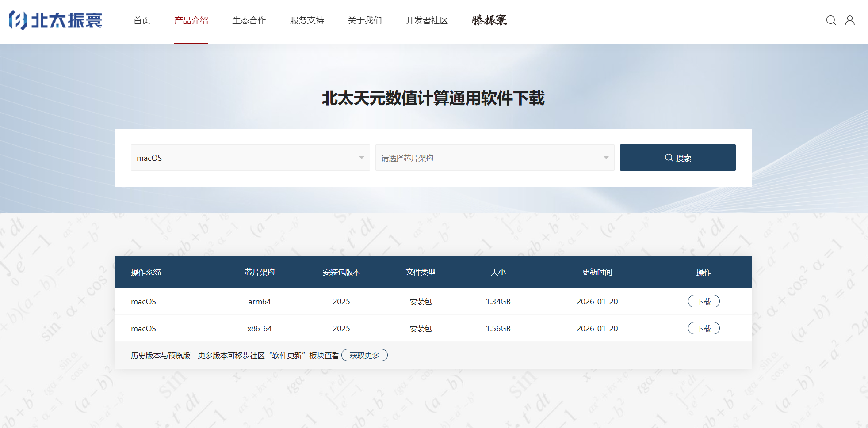Screen dimensions: 868x428
Task: Open 关于我们
Action: [x=364, y=20]
